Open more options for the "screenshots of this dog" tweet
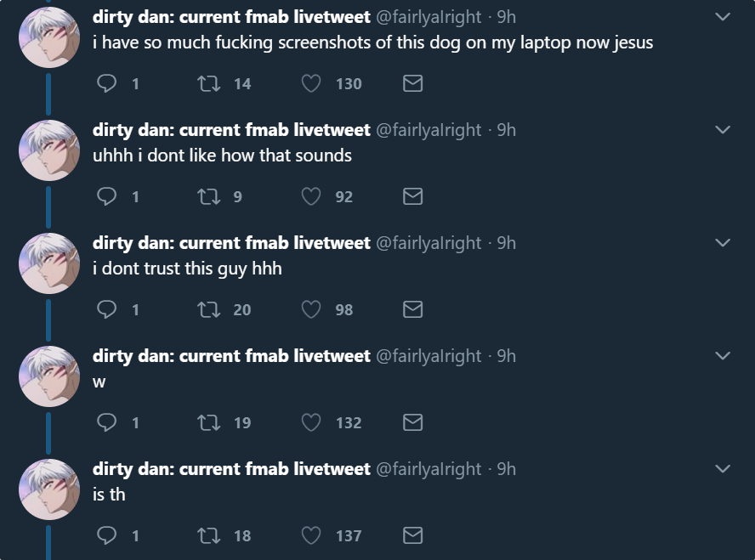The image size is (755, 560). tap(723, 17)
